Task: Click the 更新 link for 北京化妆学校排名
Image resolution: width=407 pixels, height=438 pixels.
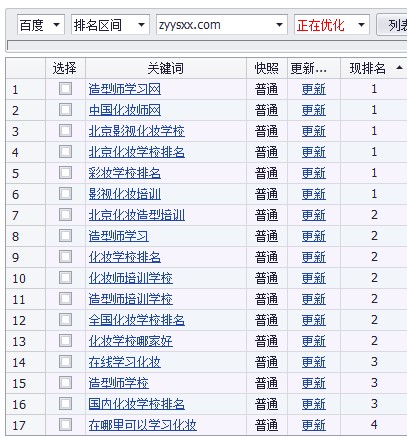Action: click(314, 152)
